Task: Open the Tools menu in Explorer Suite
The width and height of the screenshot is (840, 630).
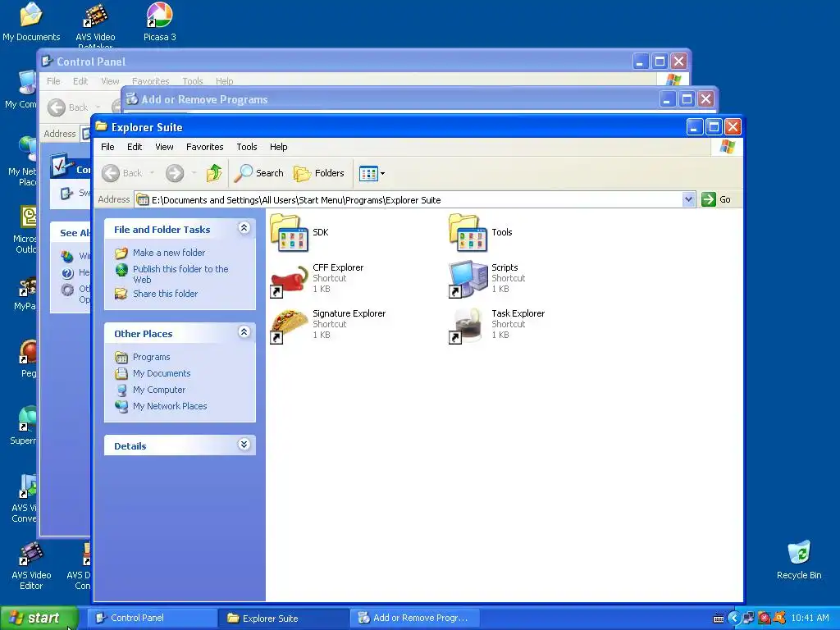Action: (246, 147)
